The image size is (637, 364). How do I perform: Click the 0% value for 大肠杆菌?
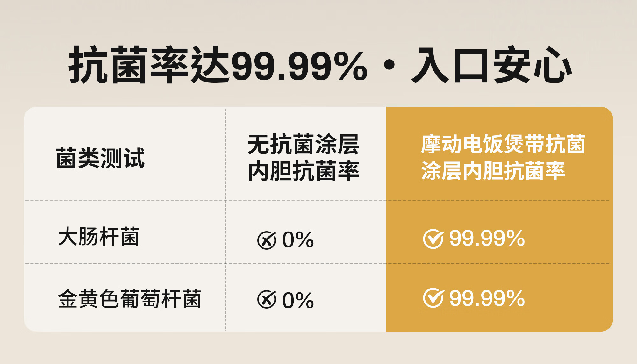click(298, 240)
